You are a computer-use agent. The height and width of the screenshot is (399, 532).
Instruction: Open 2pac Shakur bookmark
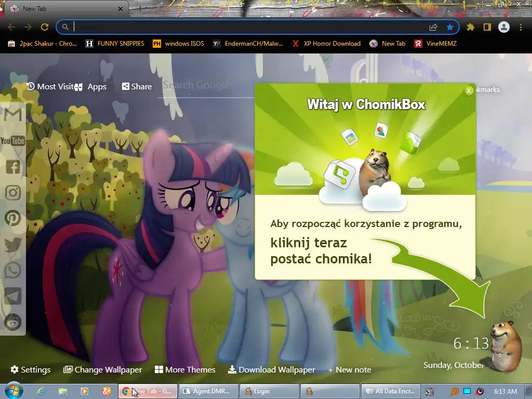pos(43,44)
